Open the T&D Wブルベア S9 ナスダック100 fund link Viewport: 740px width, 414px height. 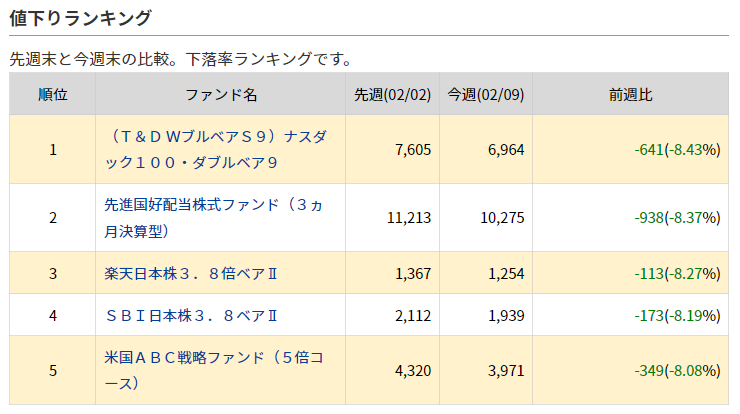[215, 149]
